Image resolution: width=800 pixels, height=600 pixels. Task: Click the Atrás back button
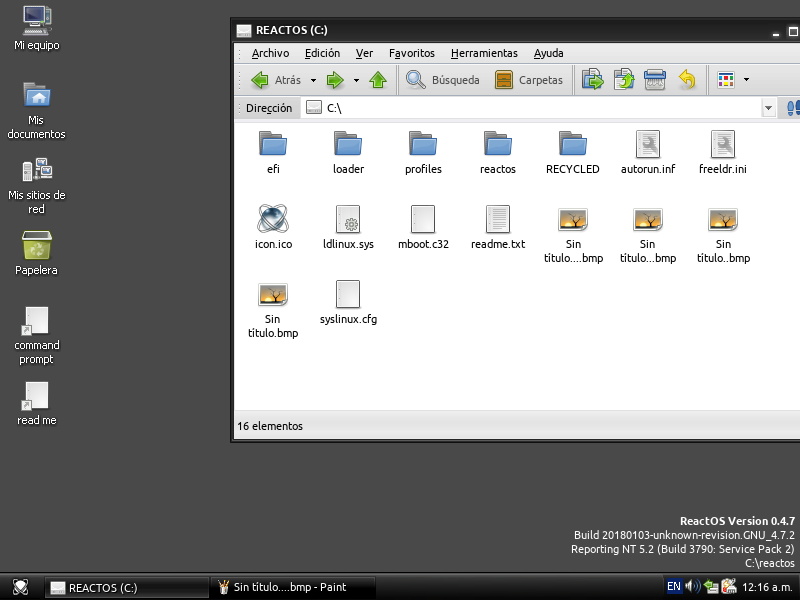coord(277,80)
